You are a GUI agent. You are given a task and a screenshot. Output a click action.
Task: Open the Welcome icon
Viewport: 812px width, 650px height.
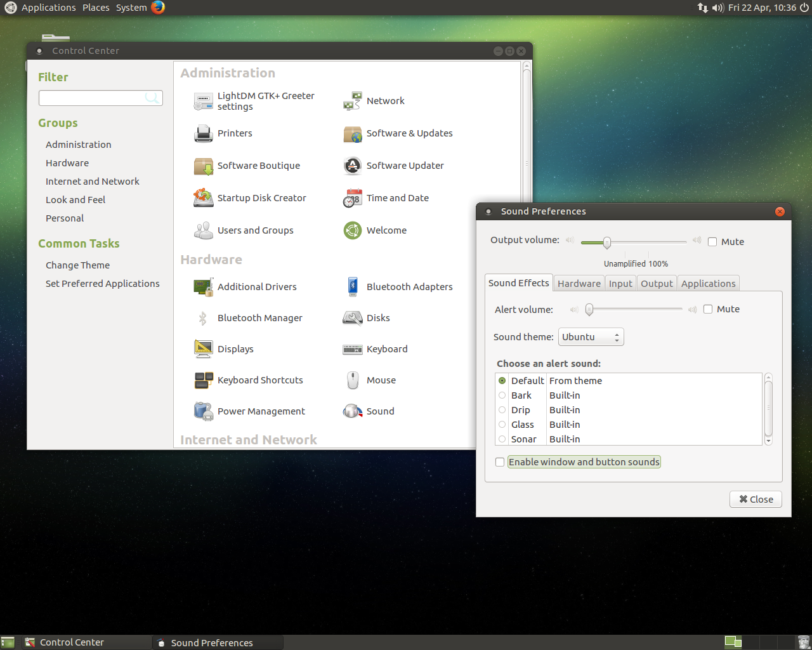353,230
